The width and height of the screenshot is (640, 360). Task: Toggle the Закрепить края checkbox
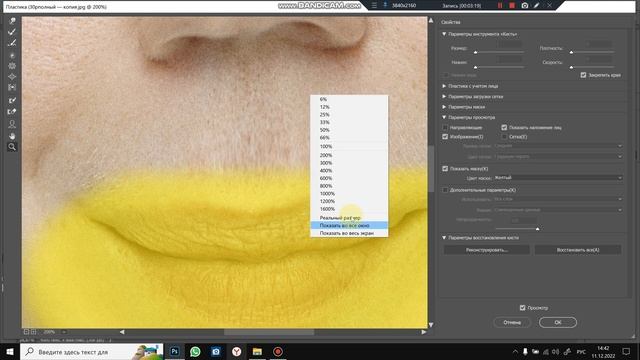[583, 75]
